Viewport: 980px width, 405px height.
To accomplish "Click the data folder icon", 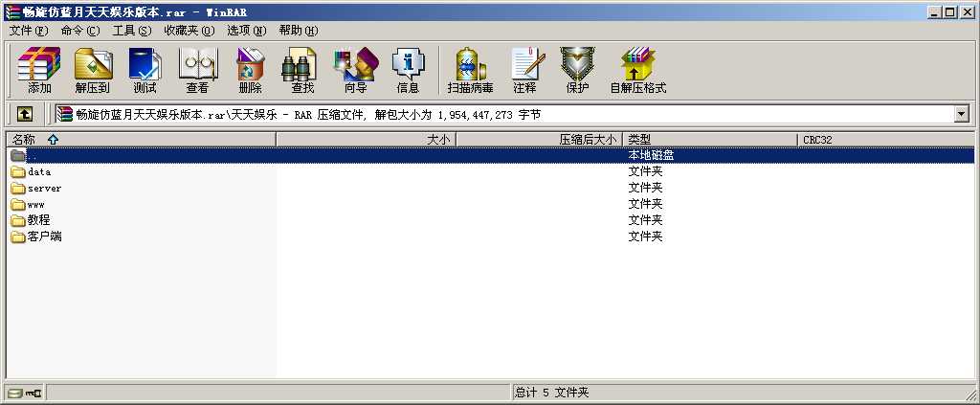I will [18, 172].
